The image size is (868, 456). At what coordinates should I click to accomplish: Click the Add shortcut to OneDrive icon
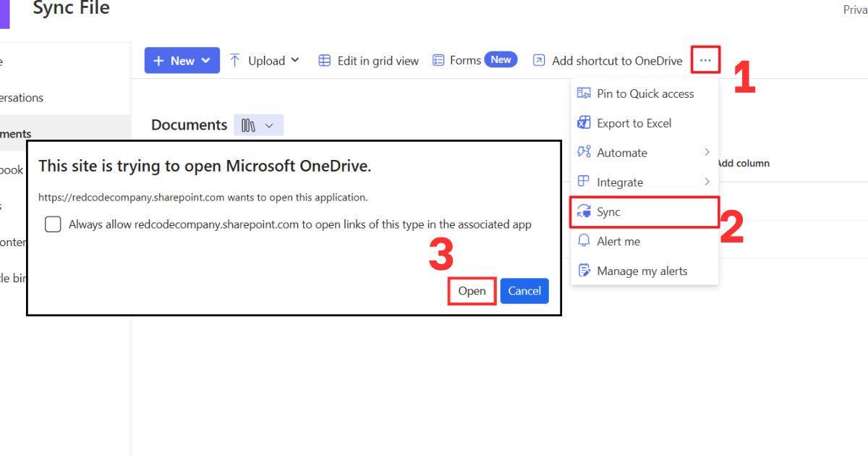click(538, 60)
